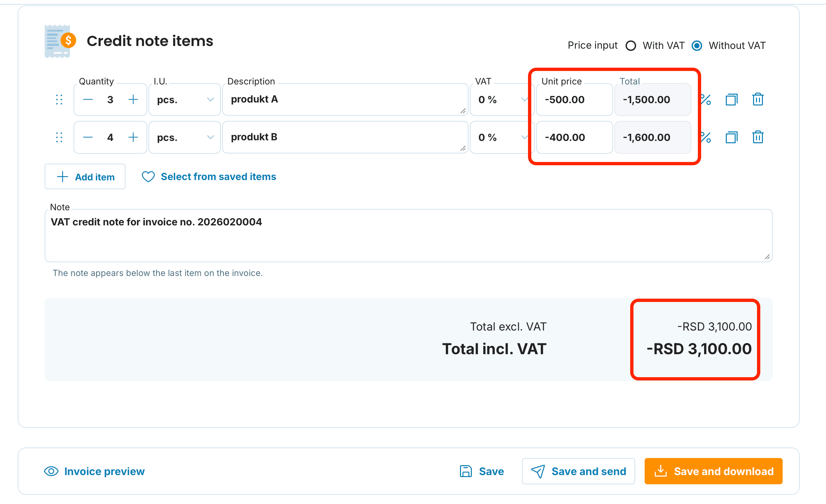Click the Total incl. VAT amount
This screenshot has width=826, height=504.
[699, 349]
